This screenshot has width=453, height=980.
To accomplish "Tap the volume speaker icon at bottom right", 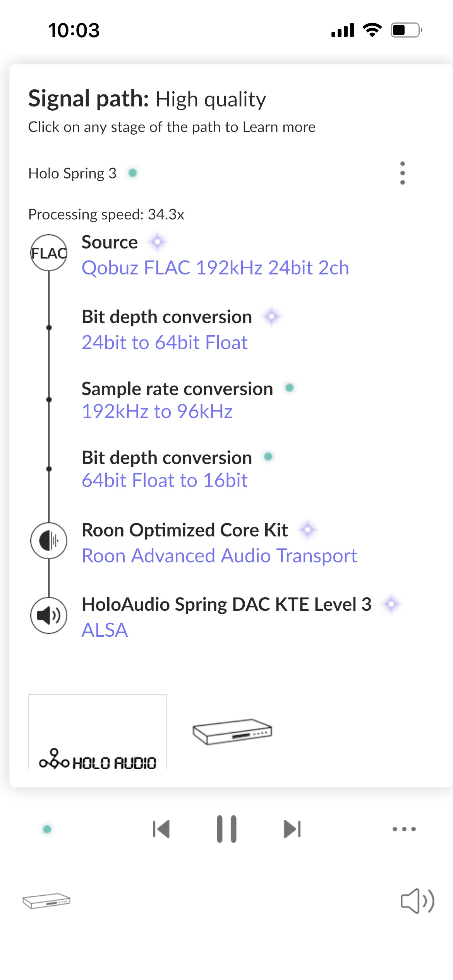I will [417, 901].
